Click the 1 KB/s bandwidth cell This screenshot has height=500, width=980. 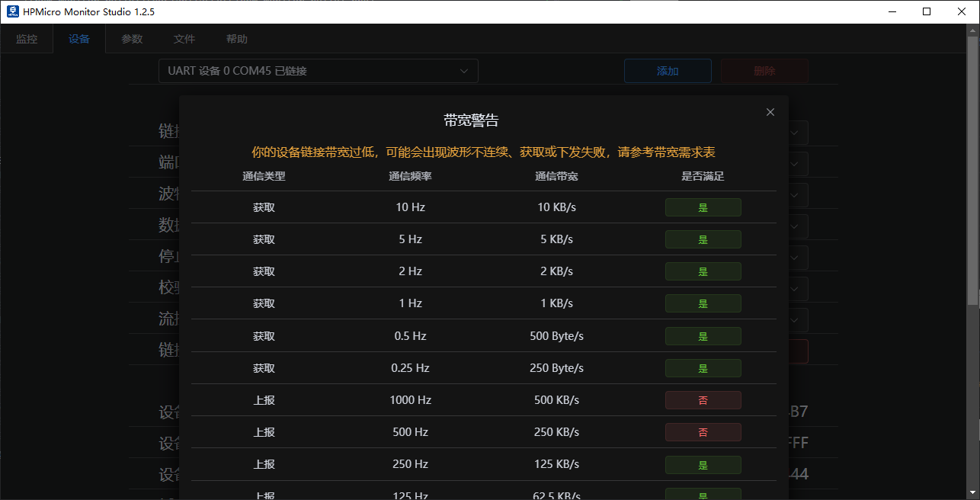[557, 303]
